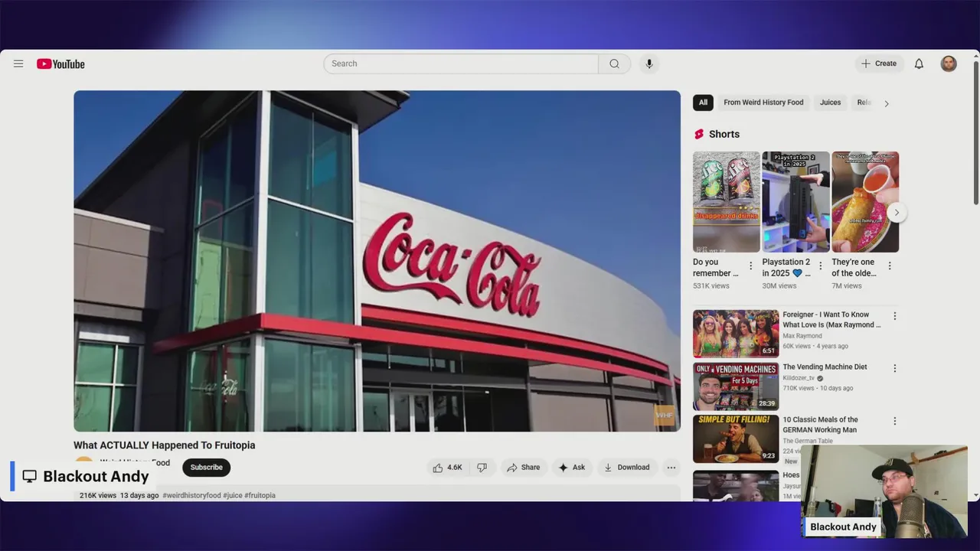Select 'From Weird History Food' chip

coord(763,103)
